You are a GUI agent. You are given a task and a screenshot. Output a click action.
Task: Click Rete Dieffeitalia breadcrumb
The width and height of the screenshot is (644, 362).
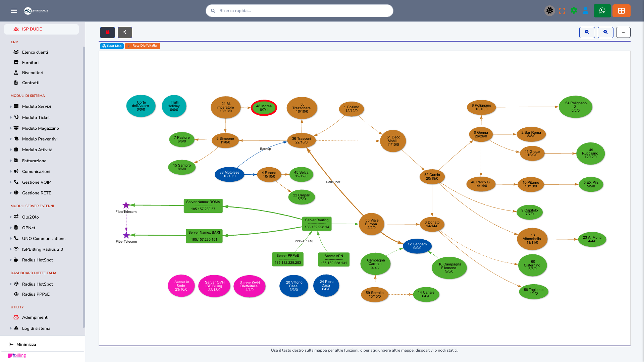point(143,46)
